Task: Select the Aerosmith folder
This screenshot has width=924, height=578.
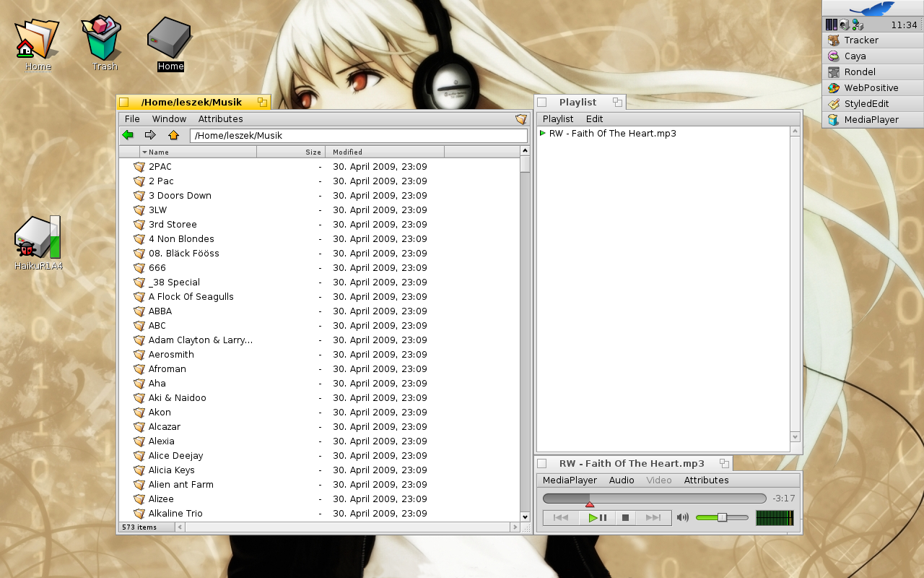Action: click(171, 355)
